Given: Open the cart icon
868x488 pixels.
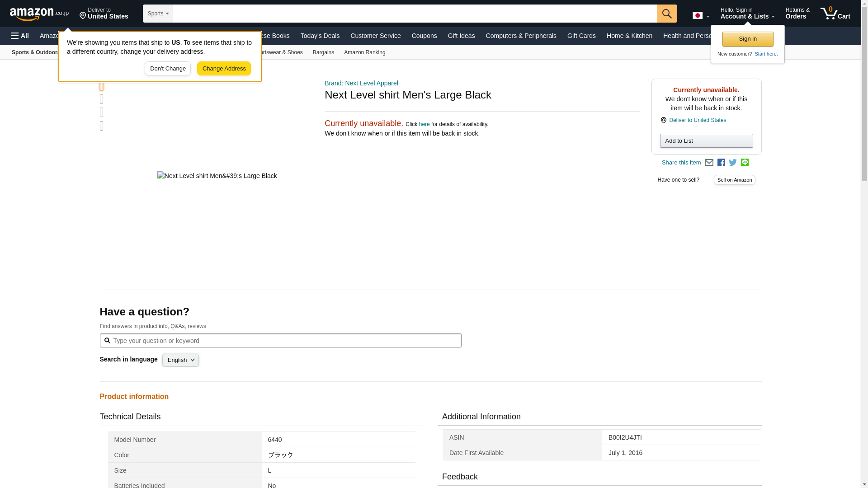Looking at the screenshot, I should (x=835, y=14).
